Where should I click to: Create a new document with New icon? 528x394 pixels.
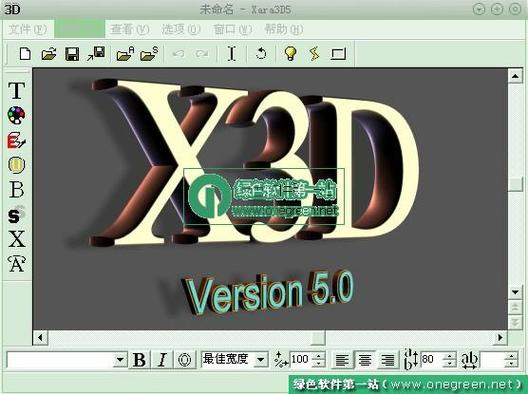click(x=25, y=54)
